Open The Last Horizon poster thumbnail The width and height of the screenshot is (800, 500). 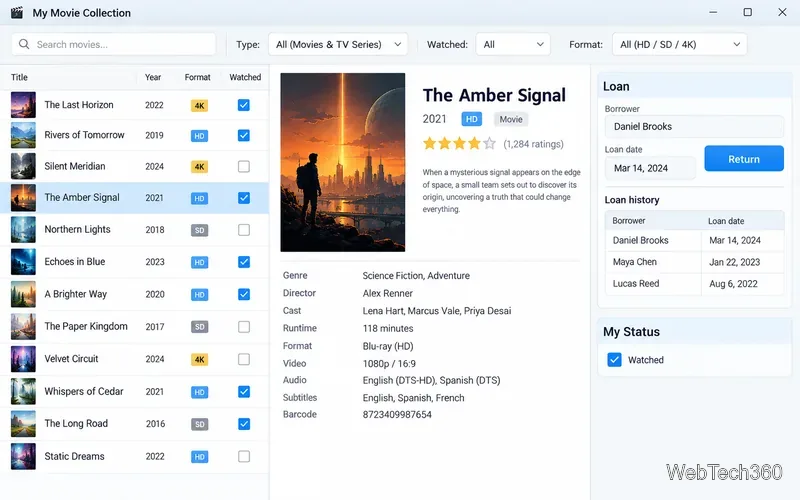coord(23,105)
